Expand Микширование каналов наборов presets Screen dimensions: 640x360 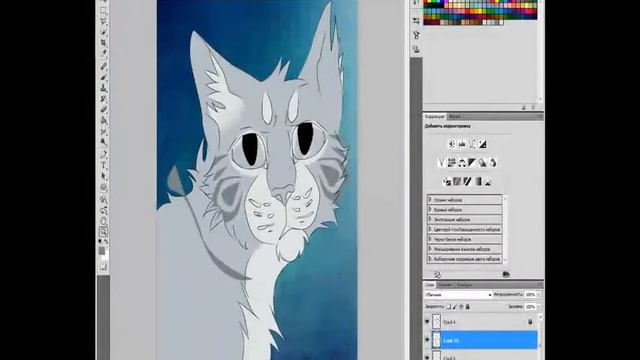pos(430,249)
